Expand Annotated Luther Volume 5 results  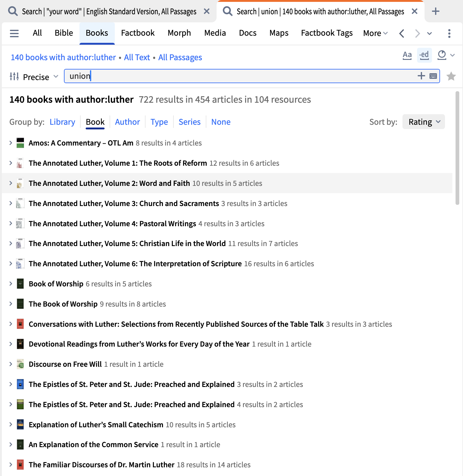click(x=11, y=243)
